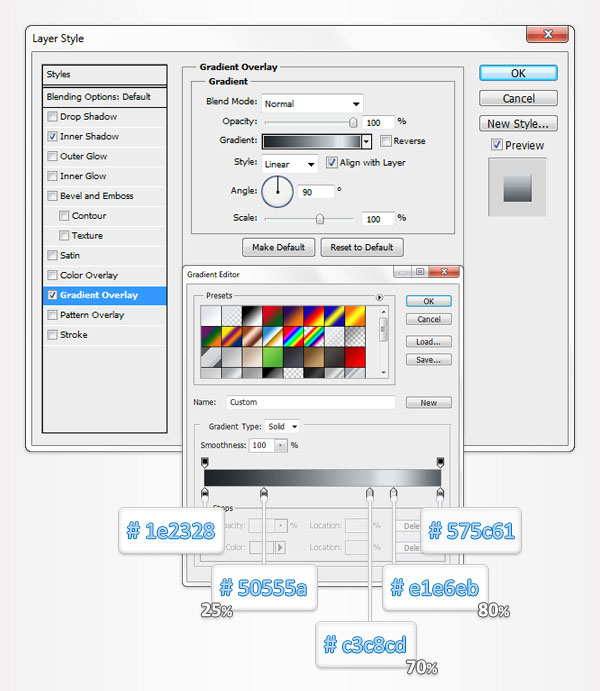Pick the red-to-green gradient preset

(273, 316)
